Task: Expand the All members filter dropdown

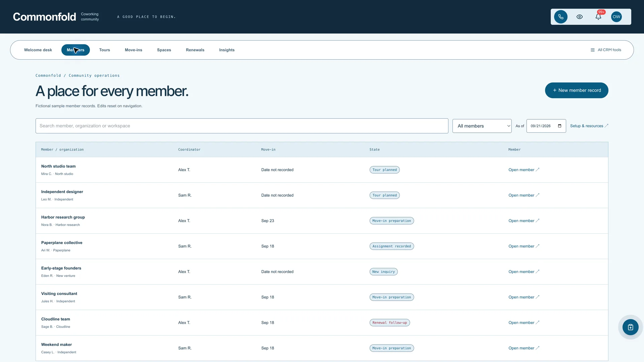Action: [482, 126]
